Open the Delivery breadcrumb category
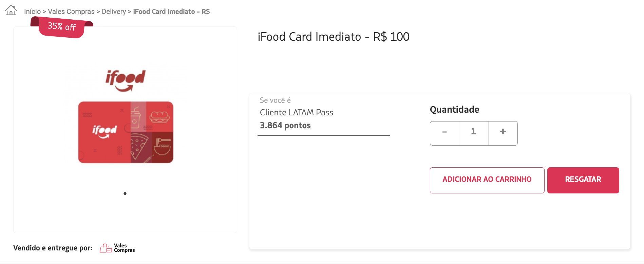 [x=114, y=12]
